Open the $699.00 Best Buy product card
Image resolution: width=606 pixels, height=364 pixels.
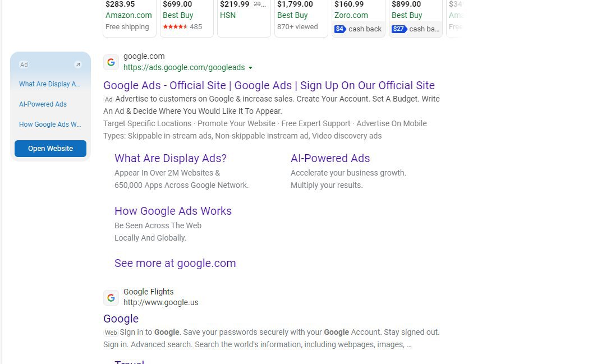(187, 19)
